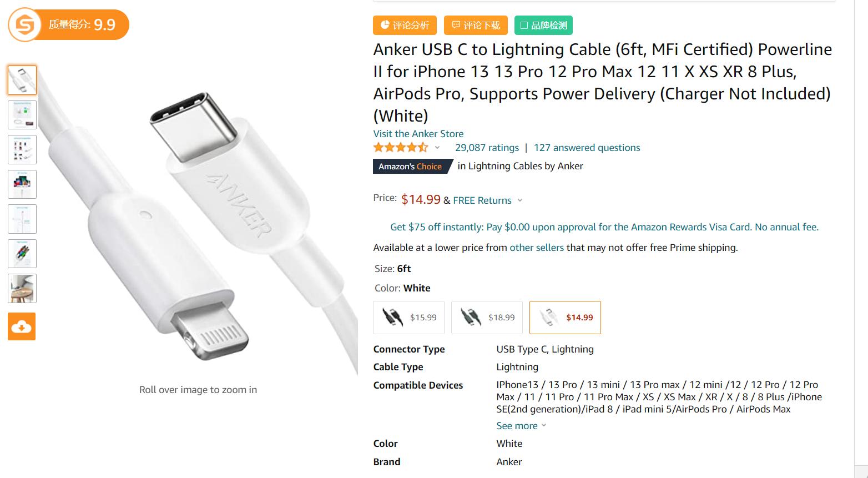
Task: Select the last thumbnail showing a table
Action: pos(22,288)
